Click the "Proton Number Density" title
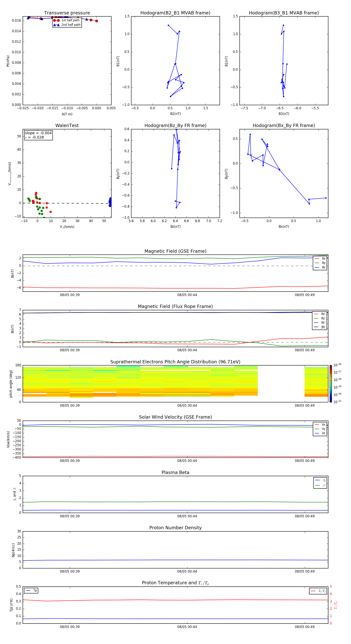Screen dimensions: 351x644 coord(175,528)
